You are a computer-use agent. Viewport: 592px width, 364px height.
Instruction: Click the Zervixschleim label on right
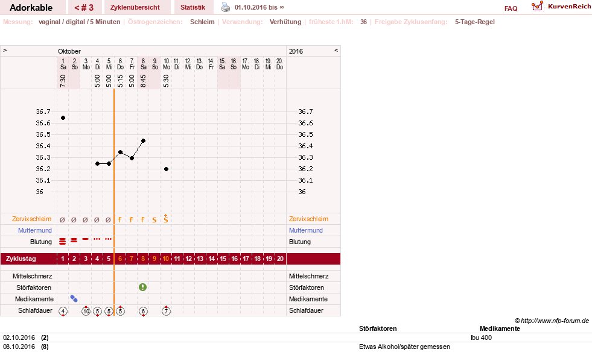pyautogui.click(x=308, y=219)
